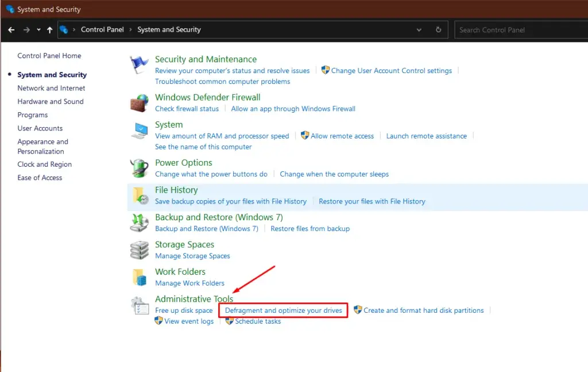This screenshot has width=588, height=372.
Task: Open Appearance and Personalization in the sidebar
Action: (x=42, y=147)
